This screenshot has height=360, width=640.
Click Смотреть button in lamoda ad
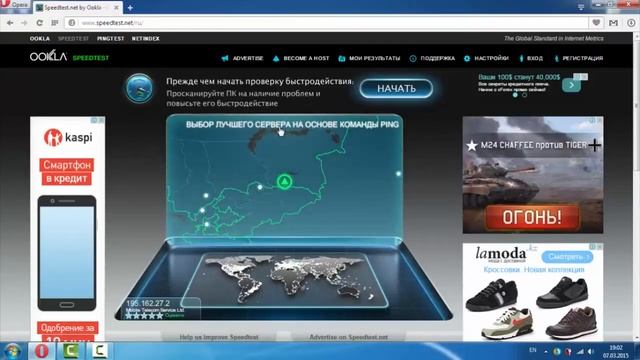tap(567, 257)
